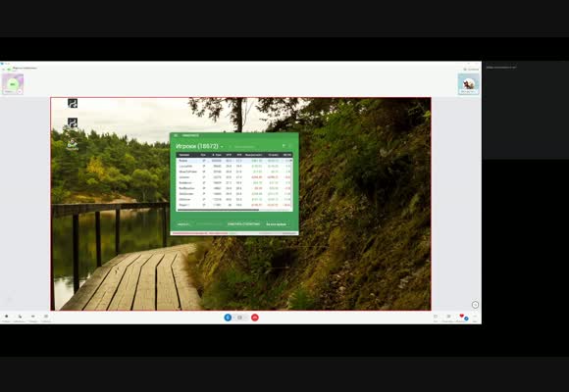Click the flag icon in green window header
The image size is (569, 392).
284,146
